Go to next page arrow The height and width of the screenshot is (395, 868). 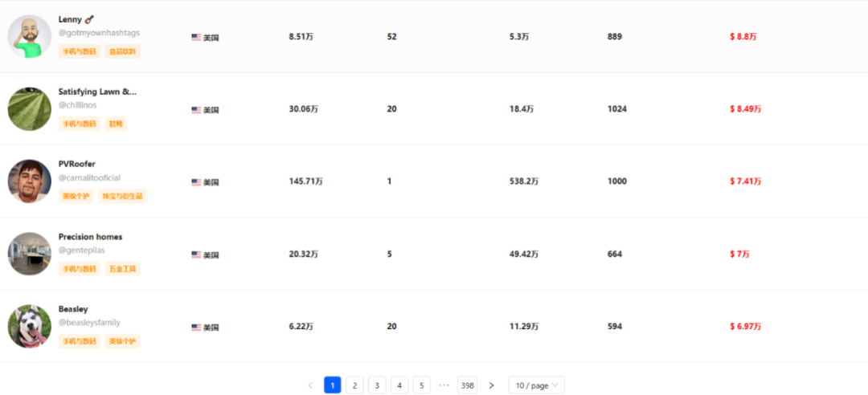(x=491, y=385)
